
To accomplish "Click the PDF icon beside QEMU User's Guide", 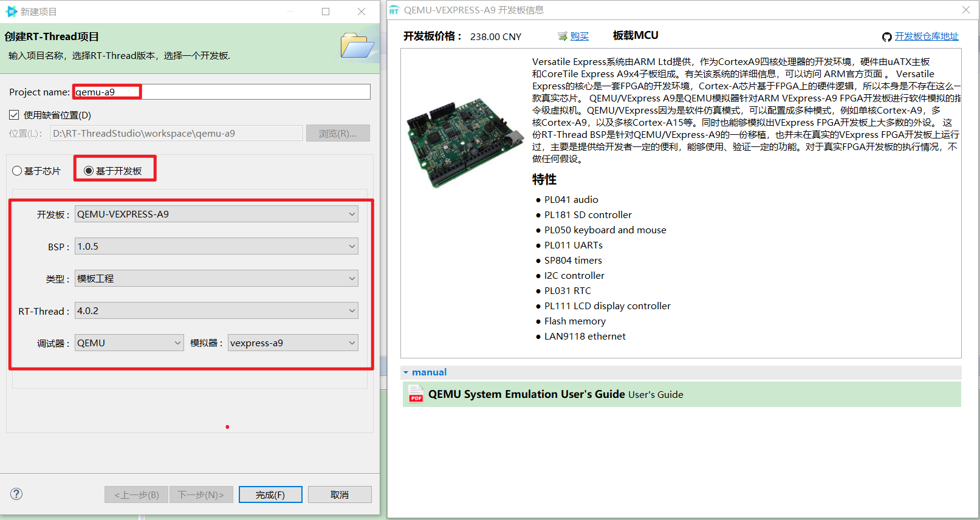I will click(x=416, y=394).
